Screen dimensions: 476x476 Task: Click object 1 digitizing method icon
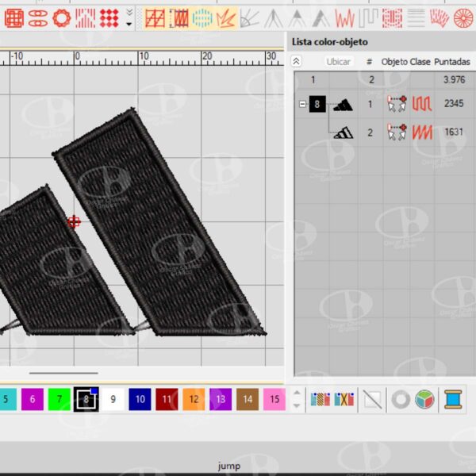point(397,104)
